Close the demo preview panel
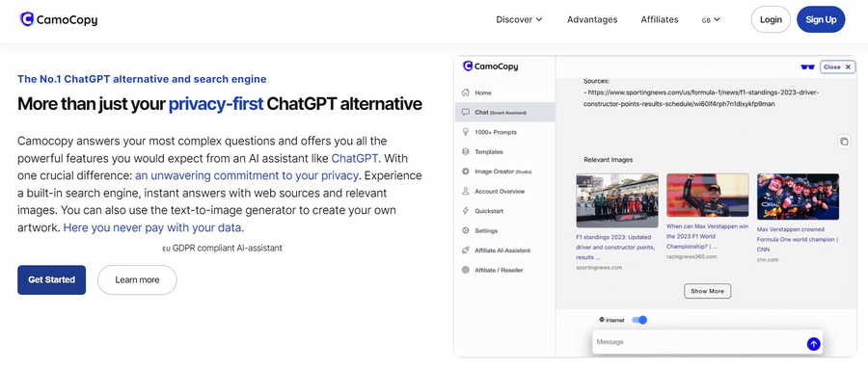The height and width of the screenshot is (370, 868). coord(837,66)
